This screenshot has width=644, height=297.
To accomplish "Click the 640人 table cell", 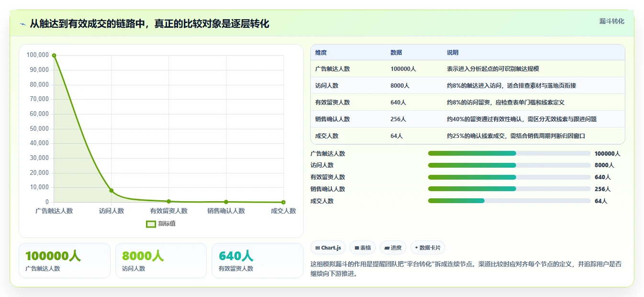I will 398,103.
